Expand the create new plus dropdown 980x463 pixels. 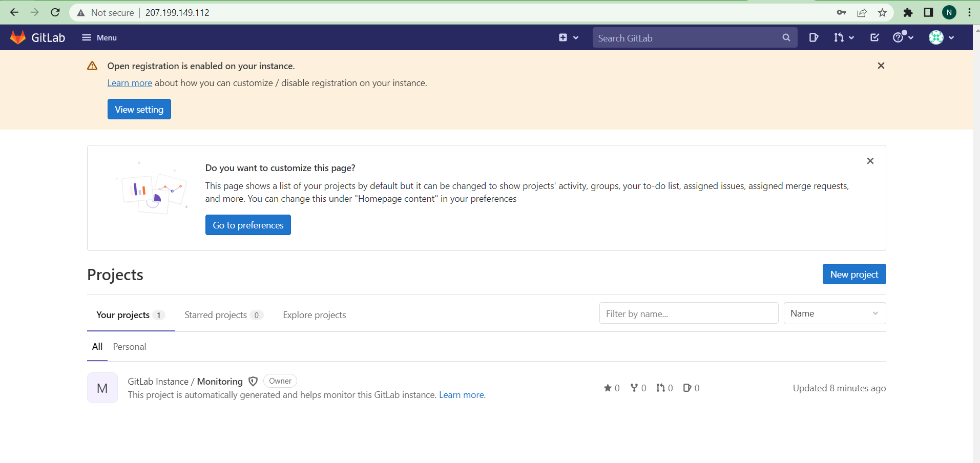[569, 37]
